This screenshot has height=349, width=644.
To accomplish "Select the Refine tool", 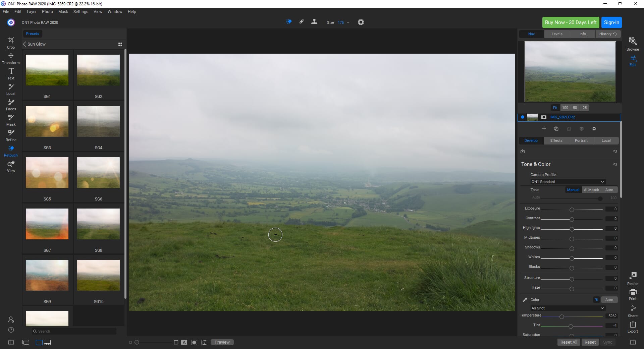I will coord(11,135).
